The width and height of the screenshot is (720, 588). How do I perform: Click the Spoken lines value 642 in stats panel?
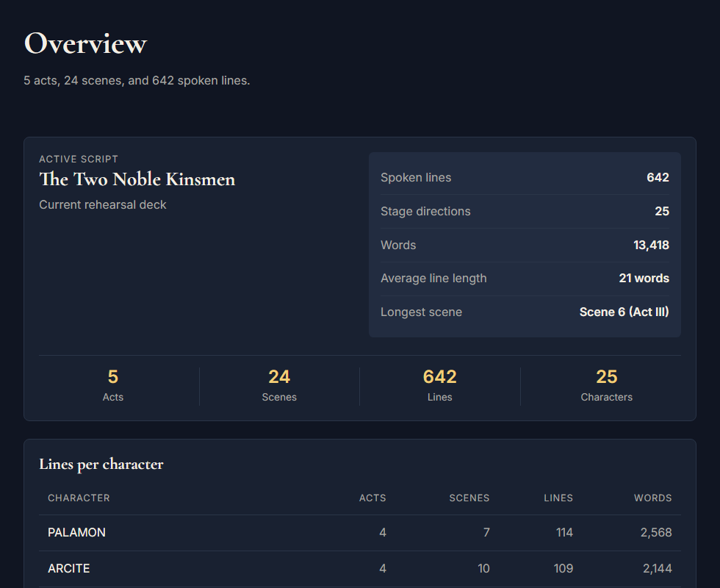point(658,177)
